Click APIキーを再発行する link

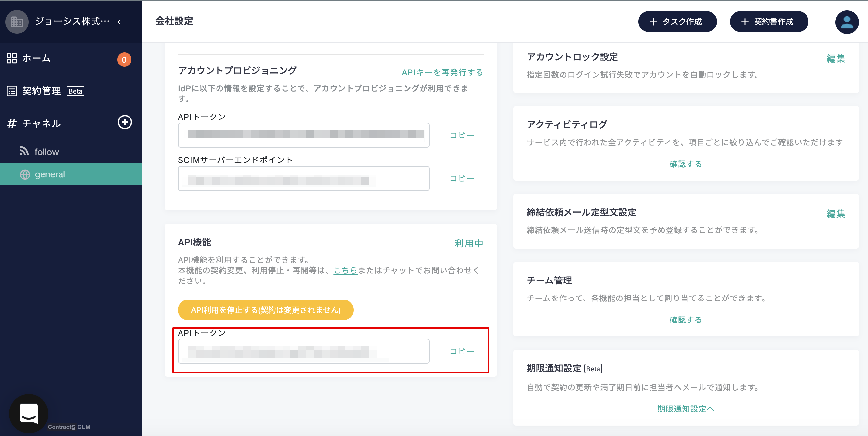coord(442,72)
